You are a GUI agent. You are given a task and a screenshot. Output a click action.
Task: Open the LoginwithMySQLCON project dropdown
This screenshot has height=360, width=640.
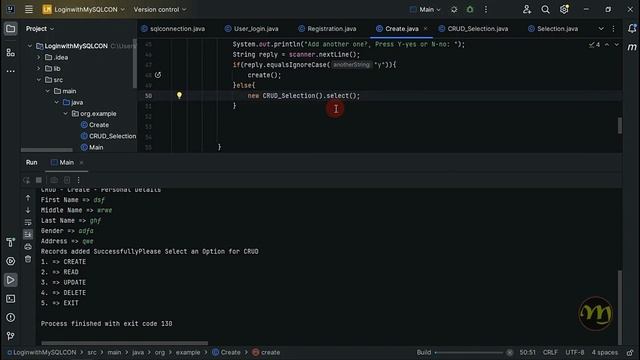tap(84, 9)
